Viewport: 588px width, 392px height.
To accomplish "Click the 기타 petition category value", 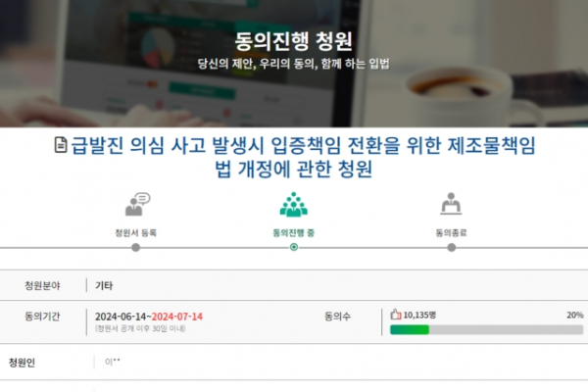I will (x=104, y=286).
